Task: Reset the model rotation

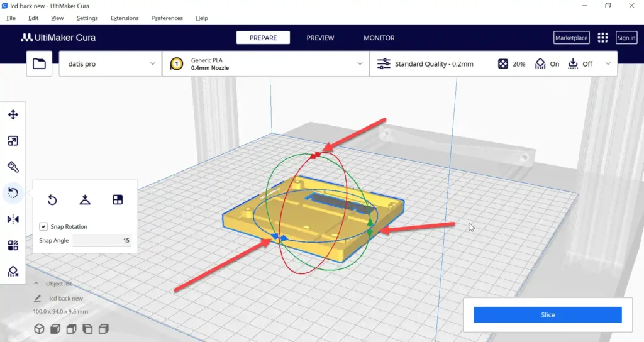Action: 52,200
